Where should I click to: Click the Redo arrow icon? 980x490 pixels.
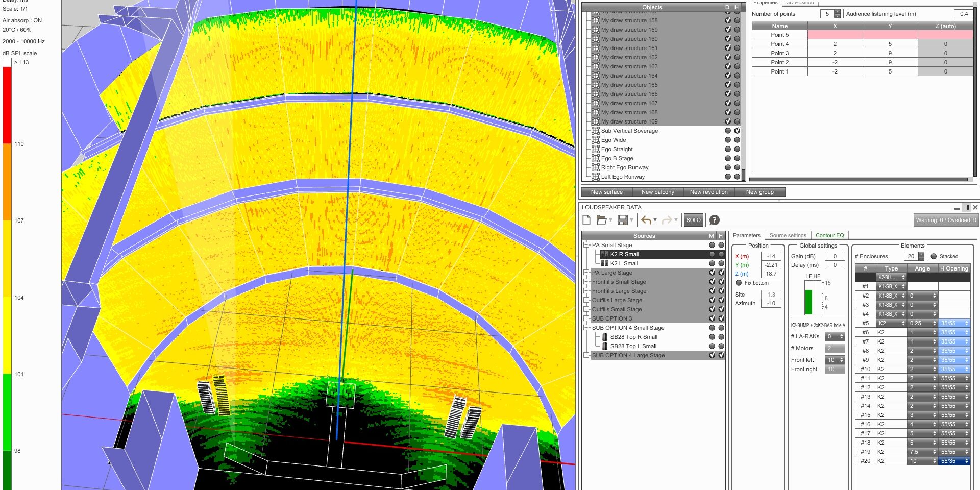pyautogui.click(x=667, y=220)
